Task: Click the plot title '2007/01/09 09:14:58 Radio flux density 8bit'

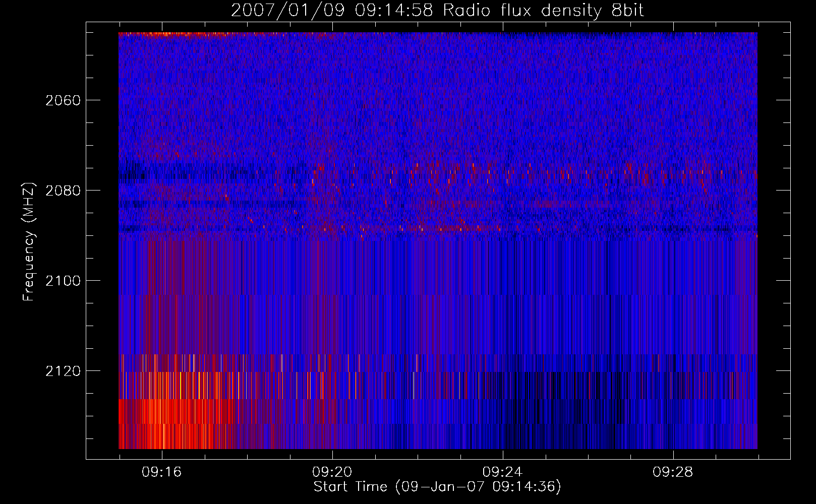Action: coord(438,10)
